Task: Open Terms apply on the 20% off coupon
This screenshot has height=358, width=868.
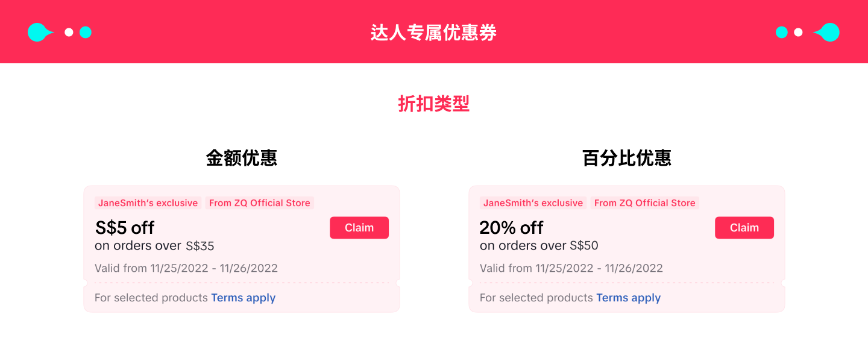Action: (628, 298)
